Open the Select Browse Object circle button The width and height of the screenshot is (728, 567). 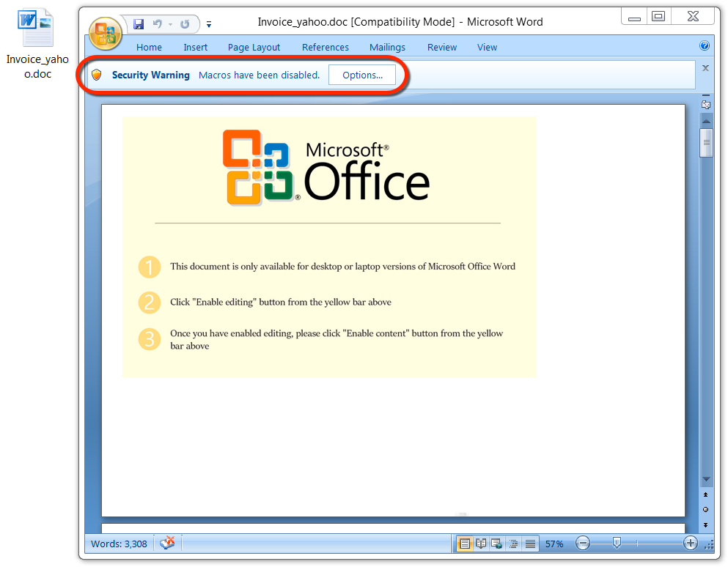(x=706, y=509)
